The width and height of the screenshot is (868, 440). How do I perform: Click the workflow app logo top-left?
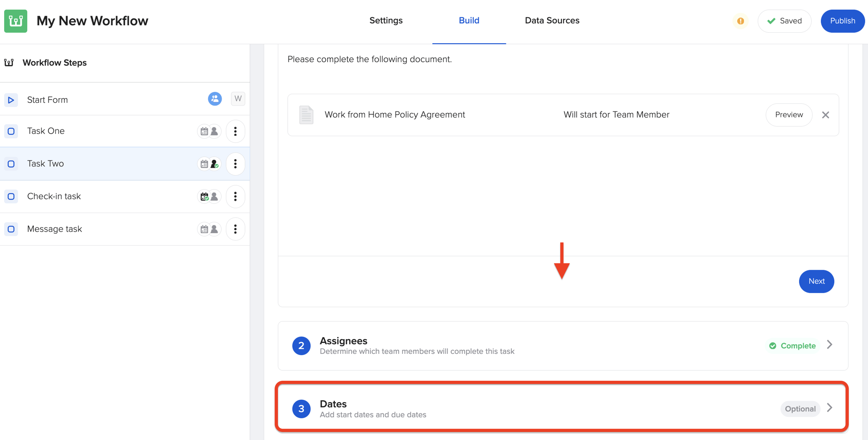point(15,21)
